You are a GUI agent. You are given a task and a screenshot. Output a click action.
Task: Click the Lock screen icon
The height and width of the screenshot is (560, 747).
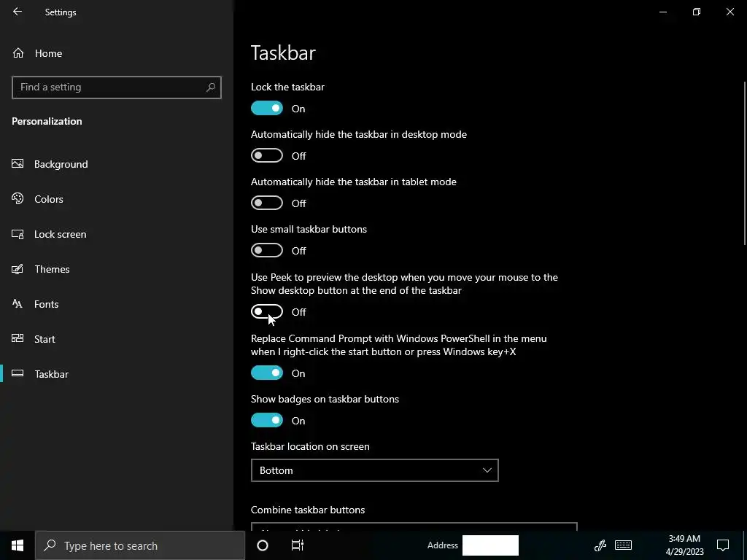point(18,234)
